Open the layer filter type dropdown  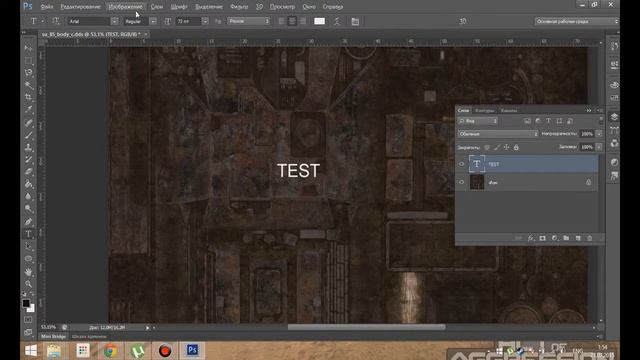tap(478, 121)
